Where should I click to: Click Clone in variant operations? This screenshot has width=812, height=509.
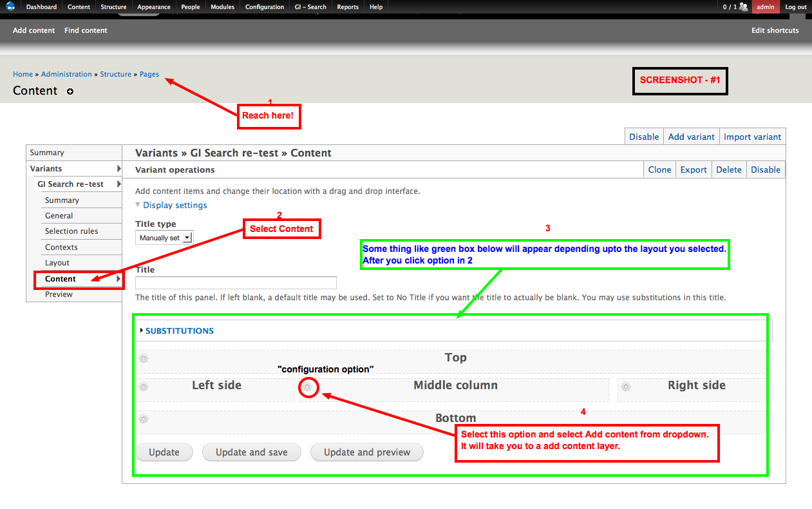click(x=660, y=169)
